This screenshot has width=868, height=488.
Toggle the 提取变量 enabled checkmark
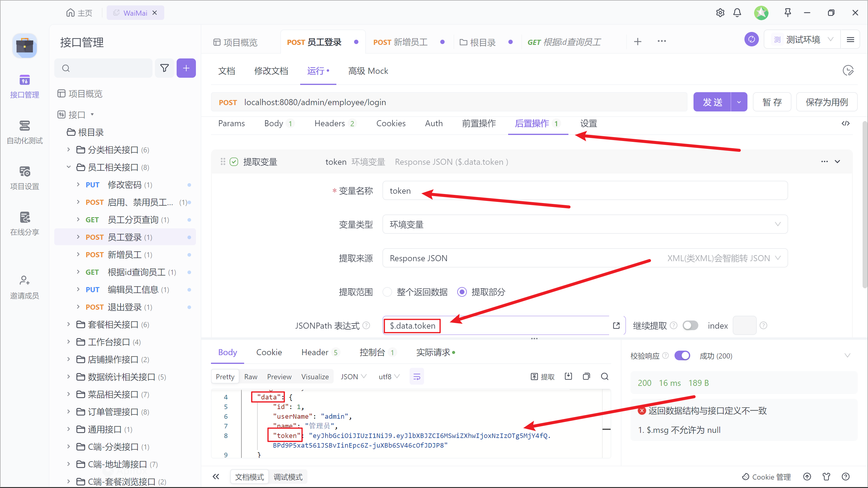click(234, 162)
